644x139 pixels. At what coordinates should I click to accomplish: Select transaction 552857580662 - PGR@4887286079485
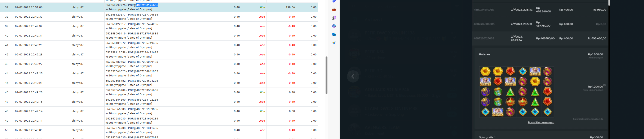[132, 62]
